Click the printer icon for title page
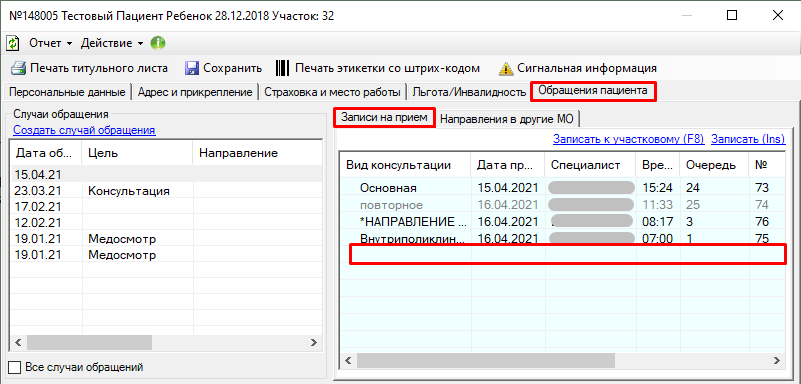 18,68
